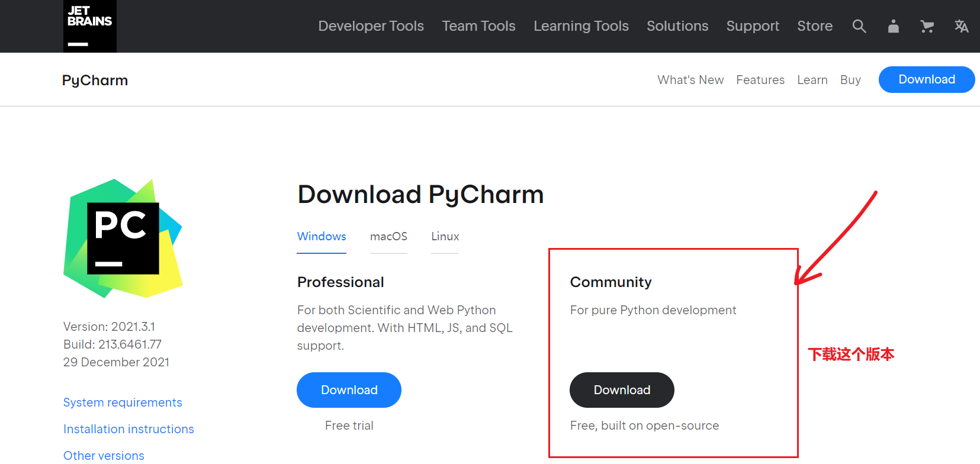This screenshot has height=464, width=980.
Task: Click the 29 December 2021 date
Action: pyautogui.click(x=116, y=362)
